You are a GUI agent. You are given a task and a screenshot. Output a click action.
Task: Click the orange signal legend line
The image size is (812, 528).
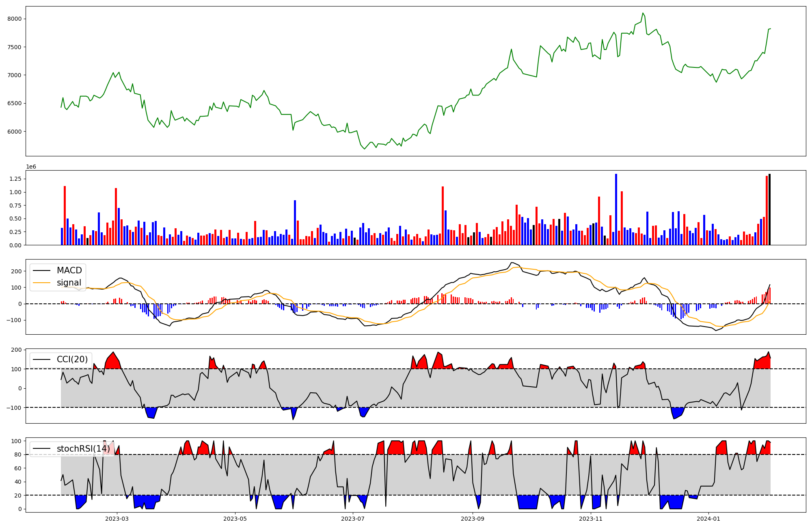coord(41,283)
